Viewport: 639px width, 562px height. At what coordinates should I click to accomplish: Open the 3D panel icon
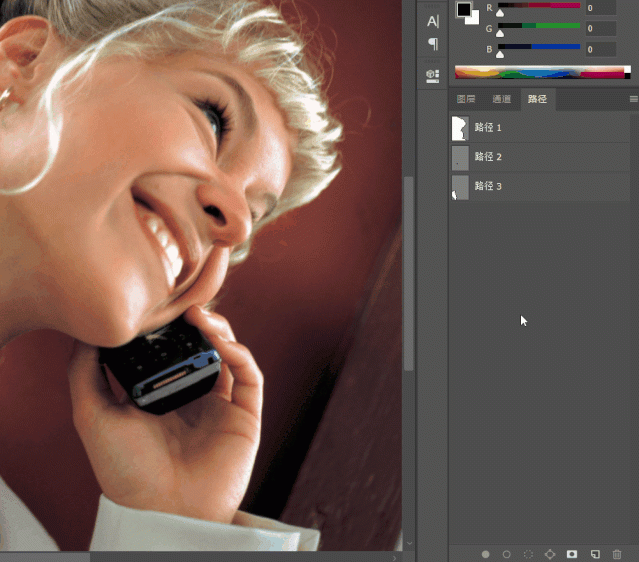pos(432,75)
